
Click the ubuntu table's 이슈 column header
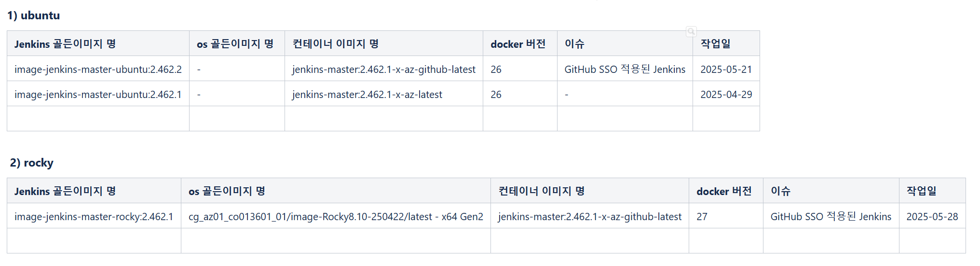(625, 43)
